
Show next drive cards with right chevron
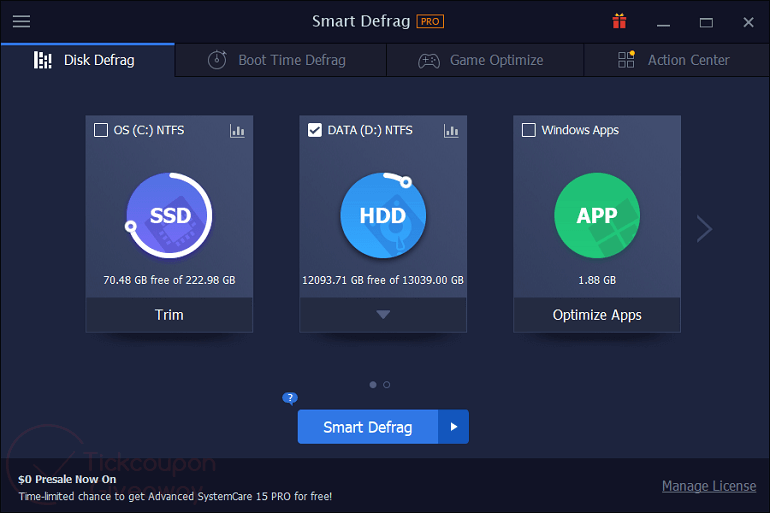pos(704,229)
